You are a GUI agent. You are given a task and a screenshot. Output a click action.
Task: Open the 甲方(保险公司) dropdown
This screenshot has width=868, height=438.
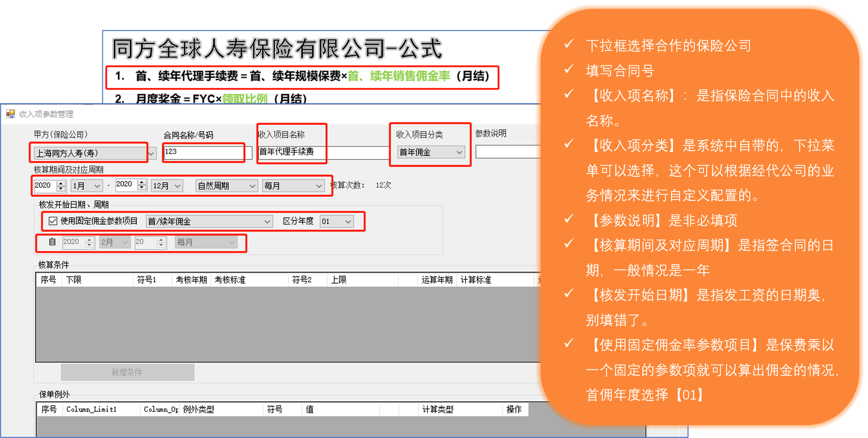[151, 153]
